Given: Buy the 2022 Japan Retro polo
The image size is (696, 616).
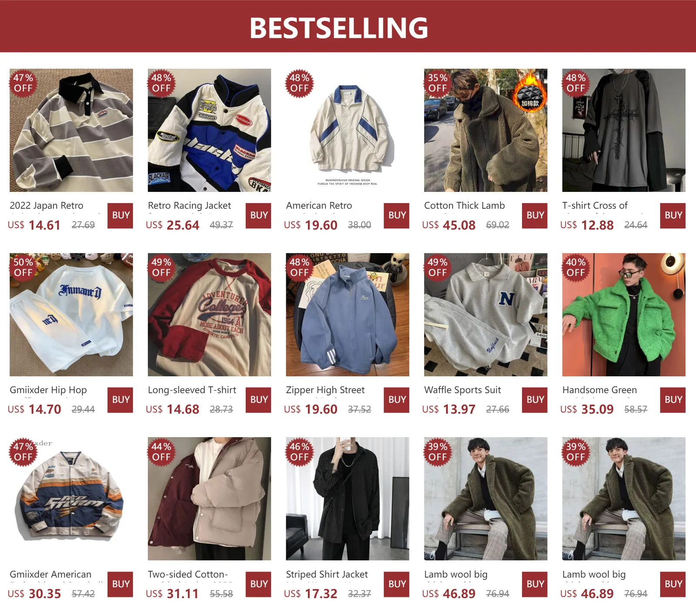Looking at the screenshot, I should (120, 215).
